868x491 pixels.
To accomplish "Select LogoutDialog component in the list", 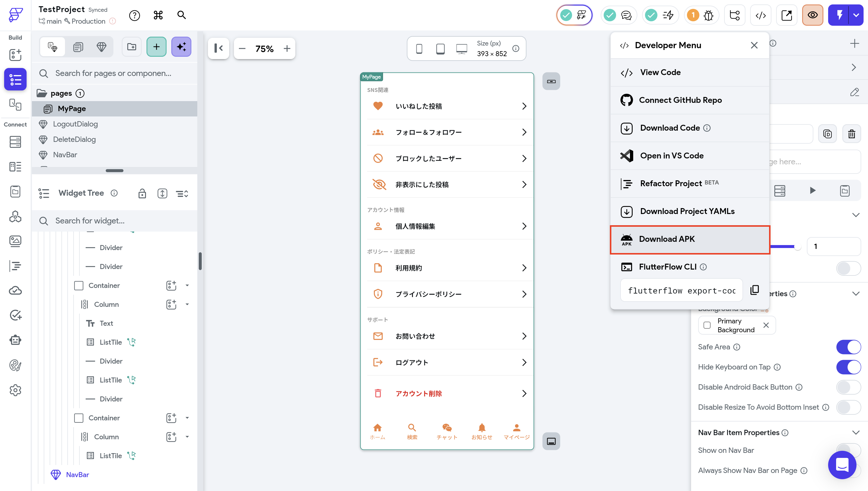I will coord(76,124).
